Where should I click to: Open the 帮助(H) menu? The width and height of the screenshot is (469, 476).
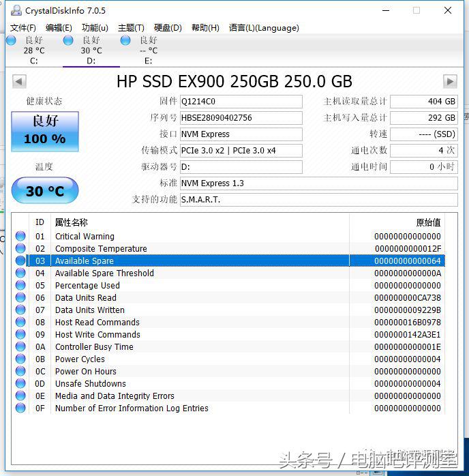click(x=205, y=28)
